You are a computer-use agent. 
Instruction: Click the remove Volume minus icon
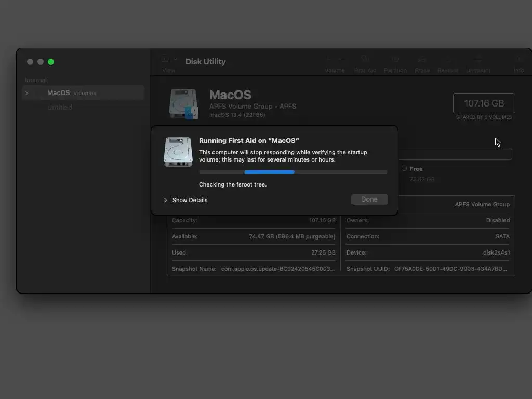click(x=342, y=59)
